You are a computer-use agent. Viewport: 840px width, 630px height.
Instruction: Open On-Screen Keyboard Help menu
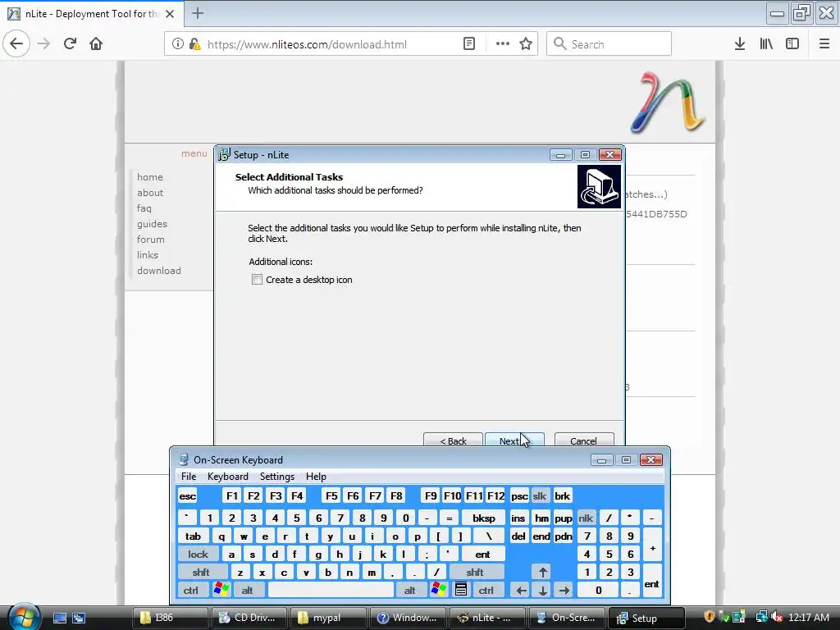coord(316,477)
